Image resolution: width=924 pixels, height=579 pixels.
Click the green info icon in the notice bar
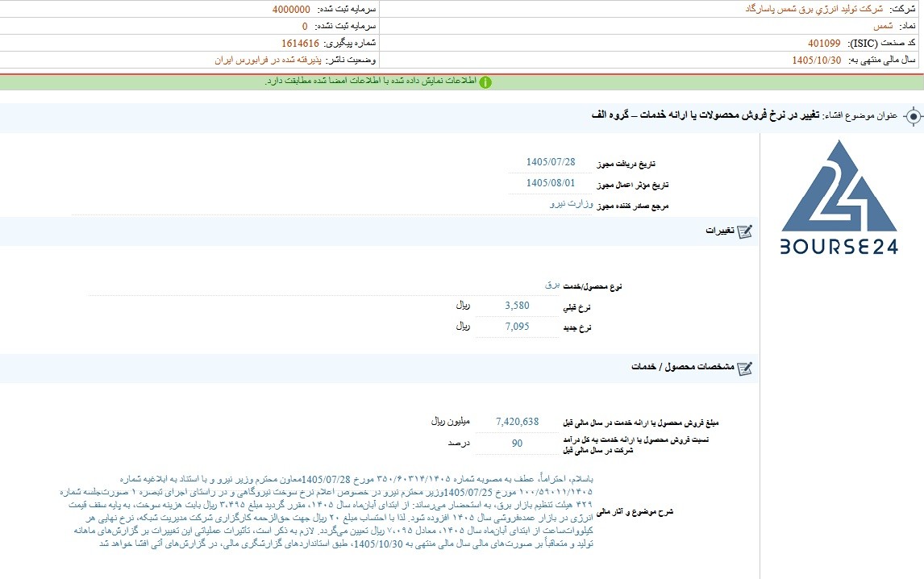(x=485, y=82)
